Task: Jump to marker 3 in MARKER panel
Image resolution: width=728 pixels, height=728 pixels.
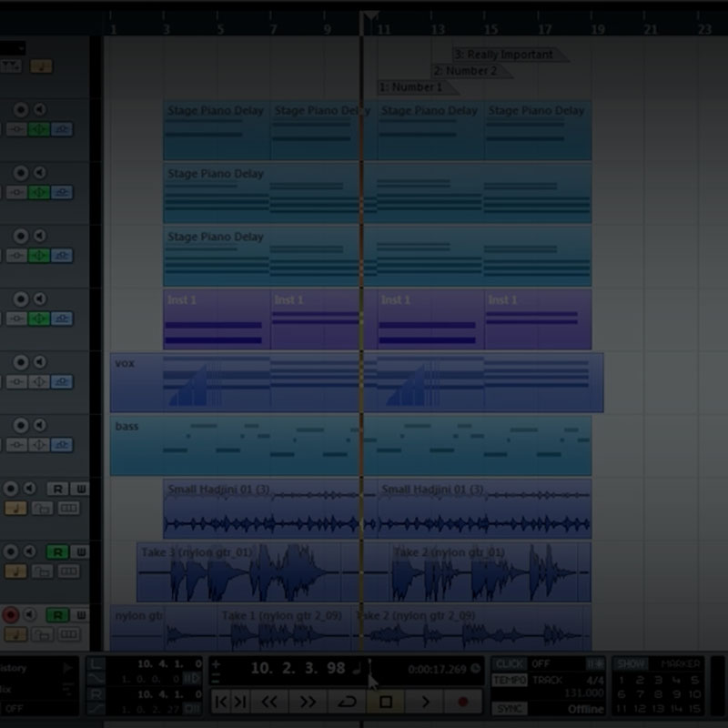Action: click(658, 681)
